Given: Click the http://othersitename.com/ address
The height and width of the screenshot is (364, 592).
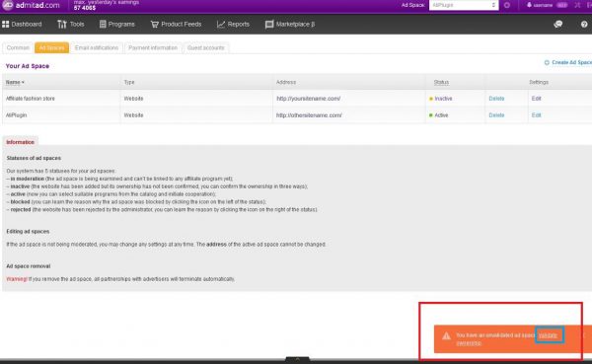Looking at the screenshot, I should click(x=309, y=115).
